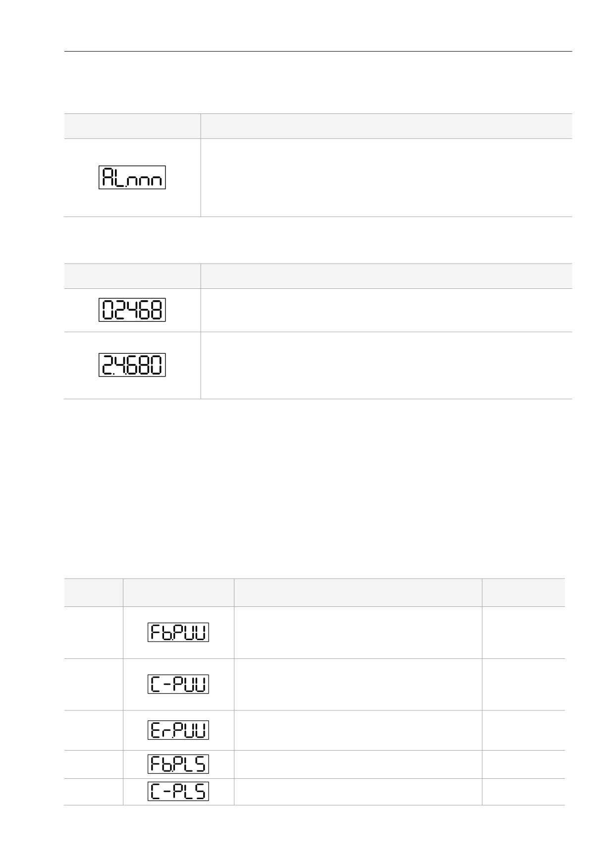614x868 pixels.
Task: Select the Fb.PUU display symbol
Action: (178, 633)
